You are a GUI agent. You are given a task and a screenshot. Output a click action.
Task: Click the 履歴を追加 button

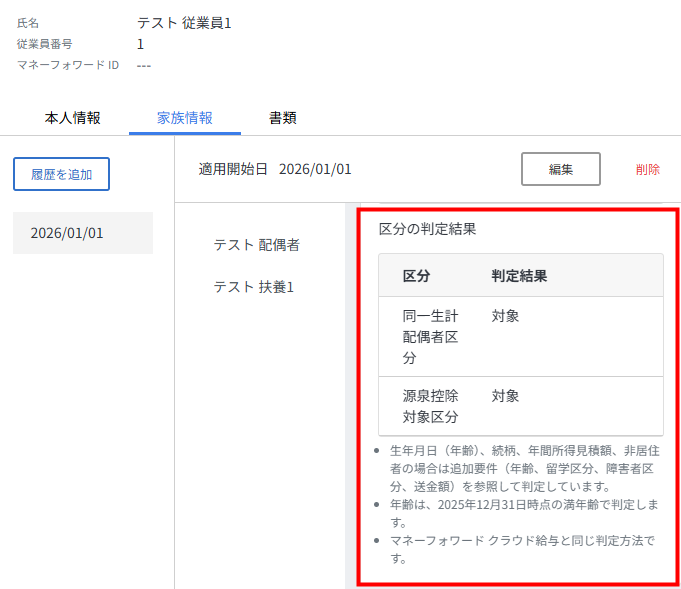[61, 174]
